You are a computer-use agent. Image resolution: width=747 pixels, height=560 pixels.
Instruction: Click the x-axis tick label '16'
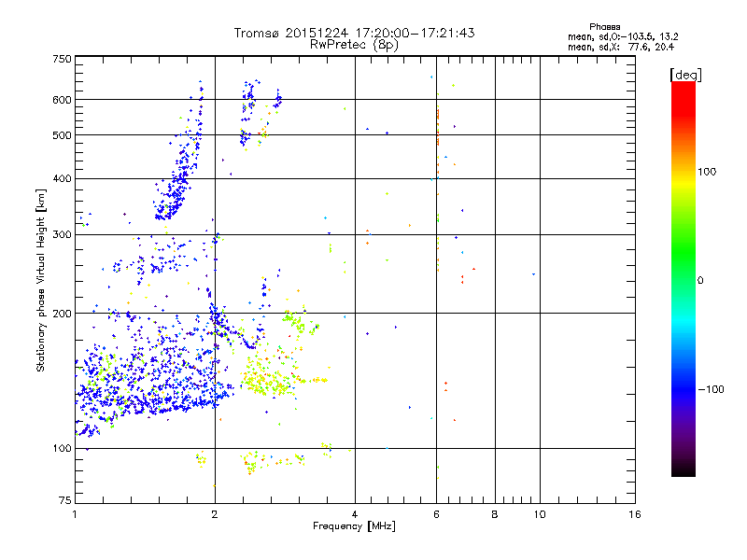(635, 514)
